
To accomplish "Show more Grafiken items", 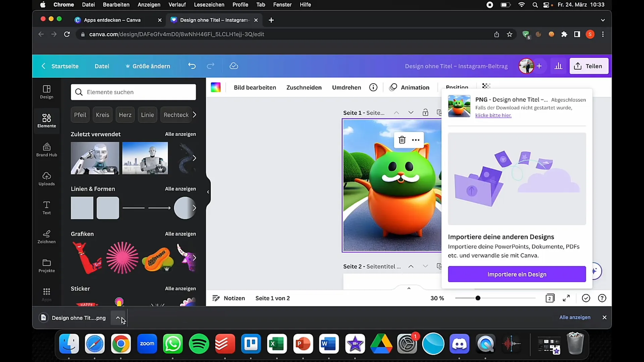I will coord(194,258).
